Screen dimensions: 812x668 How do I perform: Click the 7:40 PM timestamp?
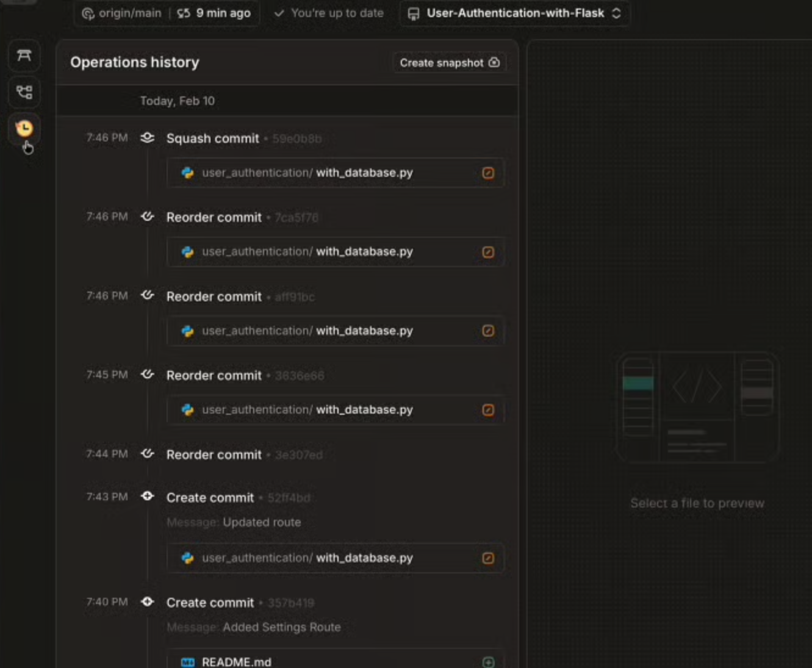click(107, 602)
